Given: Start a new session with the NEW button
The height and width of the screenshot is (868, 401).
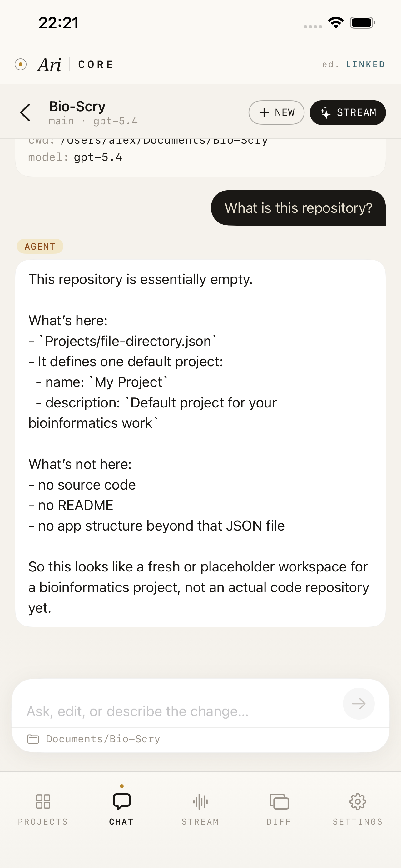Looking at the screenshot, I should (276, 112).
